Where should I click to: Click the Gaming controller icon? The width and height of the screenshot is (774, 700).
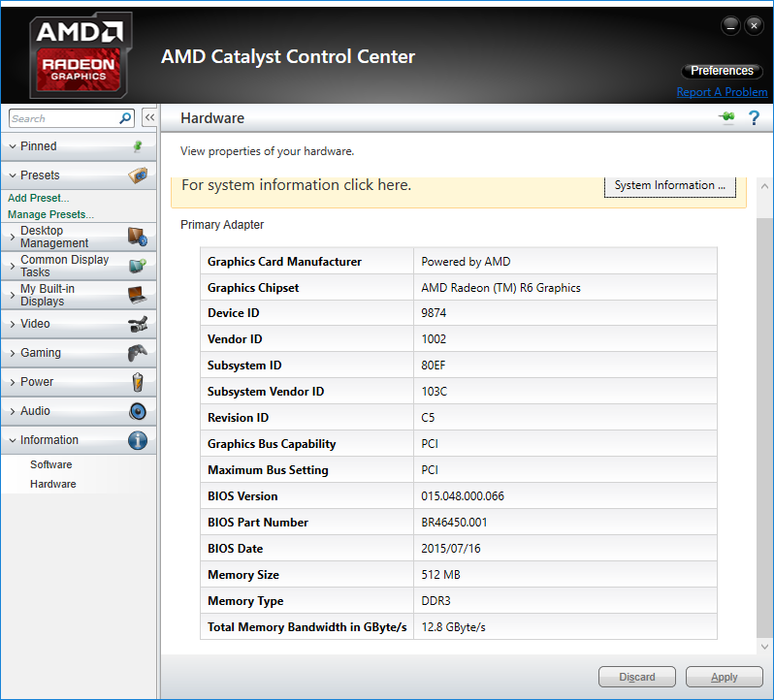[138, 353]
